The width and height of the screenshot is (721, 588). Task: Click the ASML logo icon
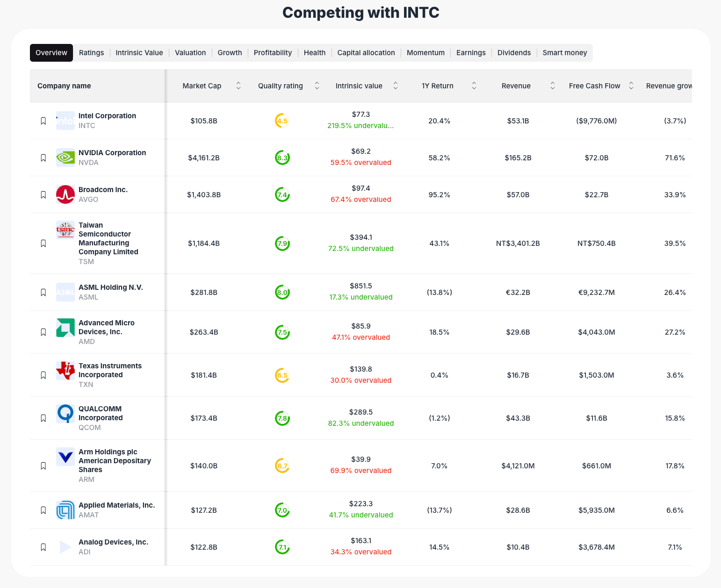[65, 292]
